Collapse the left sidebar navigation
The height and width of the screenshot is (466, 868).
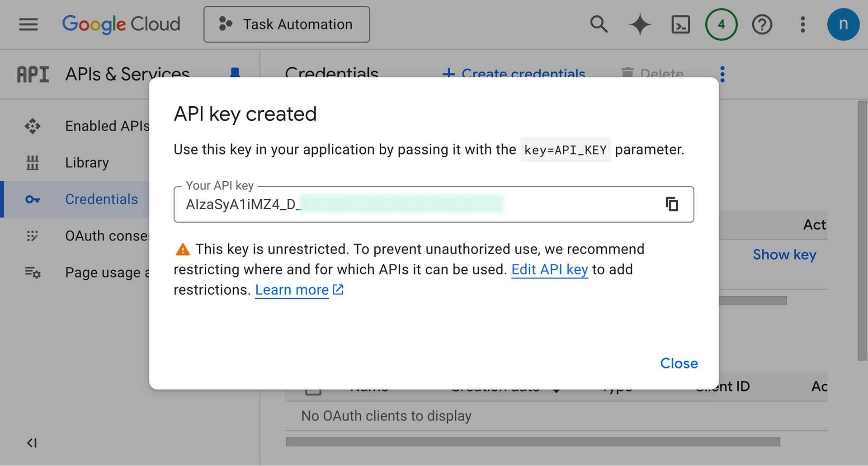point(32,443)
